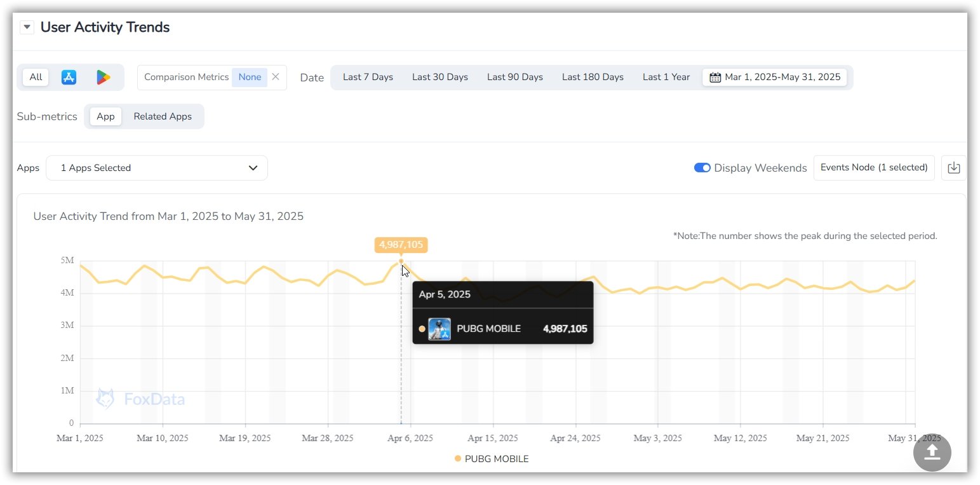Click the May 12, 2025 axis label

[741, 438]
